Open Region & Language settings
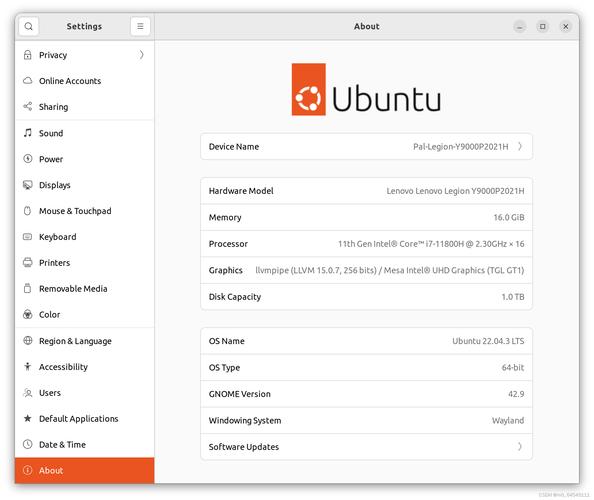This screenshot has height=500, width=594. 84,341
